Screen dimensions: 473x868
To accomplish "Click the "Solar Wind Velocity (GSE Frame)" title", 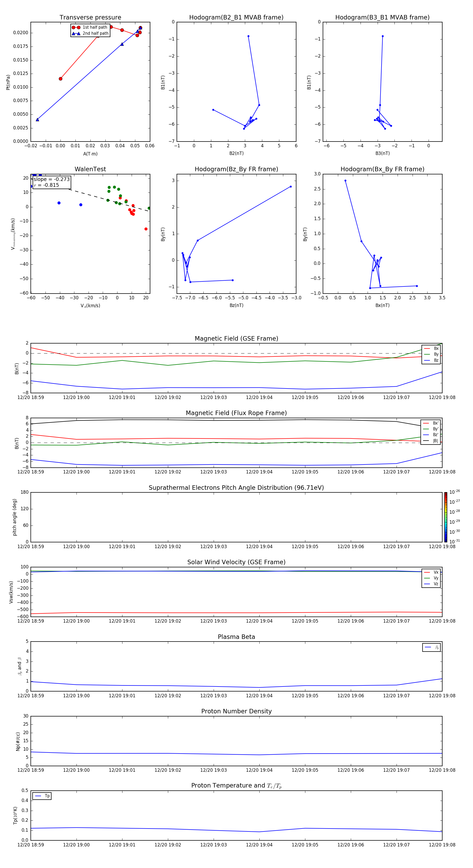I will pos(236,562).
